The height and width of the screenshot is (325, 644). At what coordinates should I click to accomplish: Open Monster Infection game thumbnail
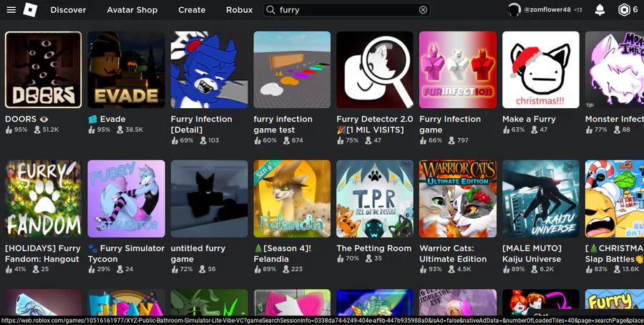pyautogui.click(x=615, y=70)
